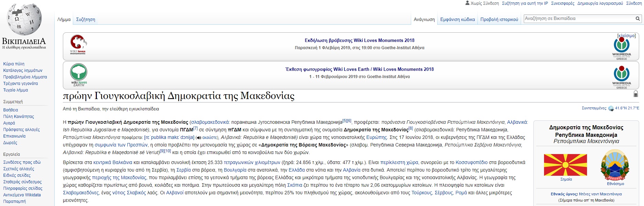The image size is (644, 206).
Task: Open the Προβολή ιστορικού tab
Action: click(499, 20)
